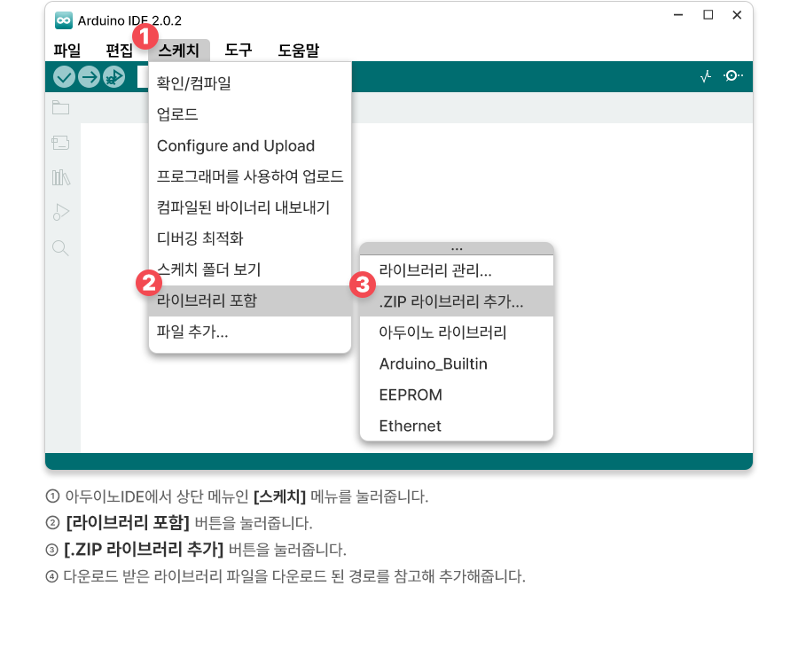Open Search magnifier sidebar icon
The image size is (798, 672).
coord(60,247)
